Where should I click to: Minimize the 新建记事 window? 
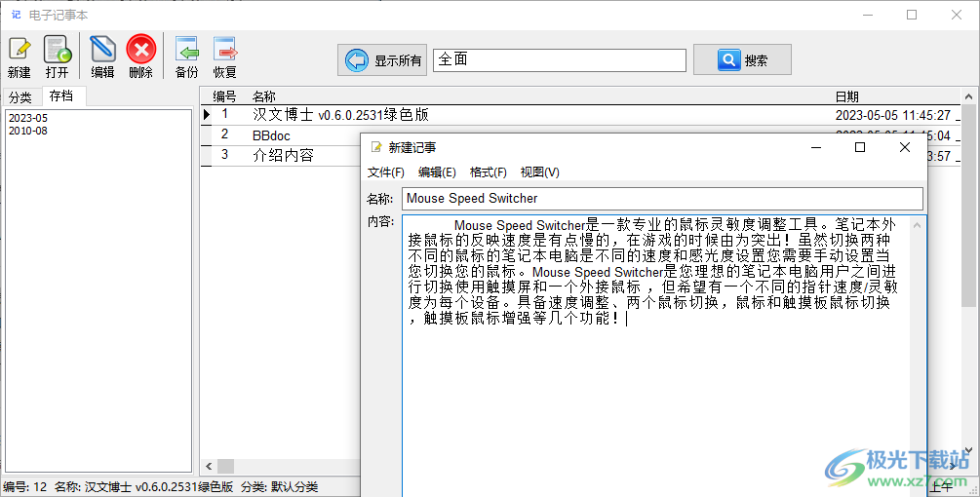[816, 147]
